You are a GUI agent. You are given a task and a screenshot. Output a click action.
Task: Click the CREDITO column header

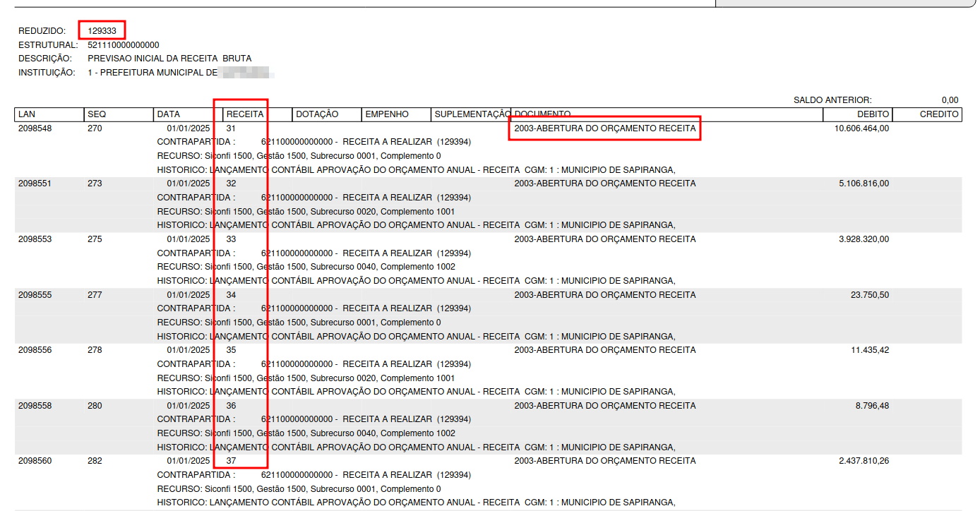pos(938,114)
